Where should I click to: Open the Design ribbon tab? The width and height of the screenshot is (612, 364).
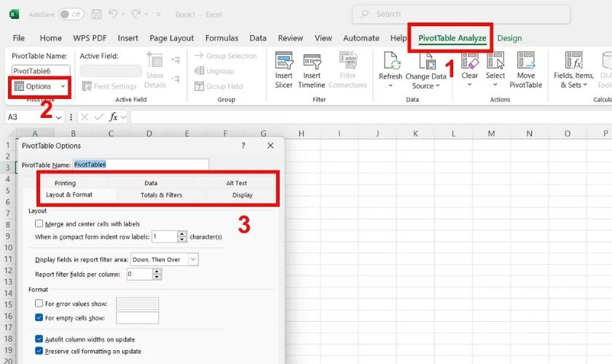tap(509, 38)
